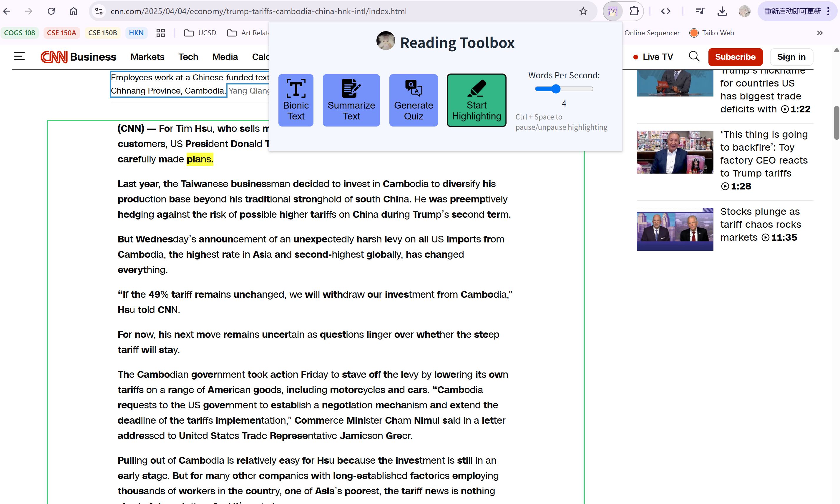Play the toy factory CEO video thumbnail

[675, 152]
